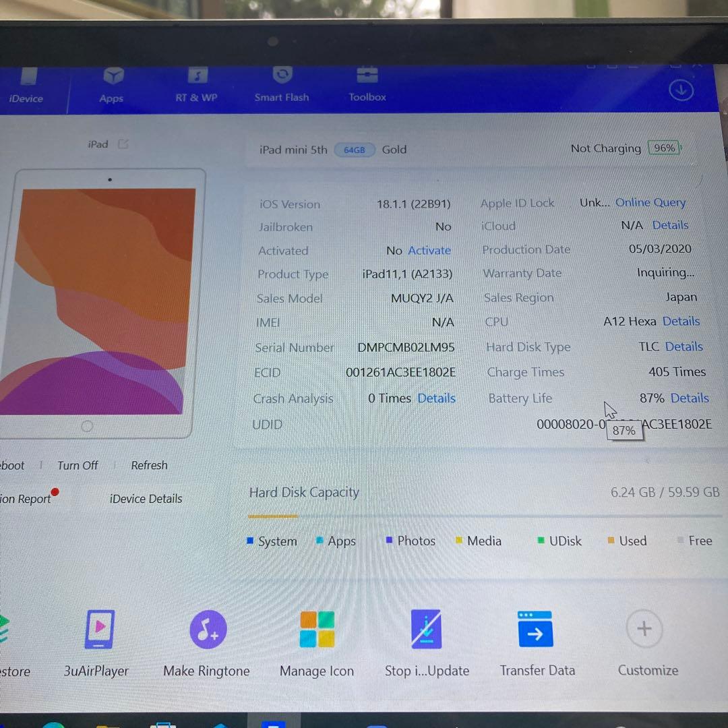This screenshot has height=728, width=728.
Task: Open the 3uAirPlayer tool
Action: 98,629
